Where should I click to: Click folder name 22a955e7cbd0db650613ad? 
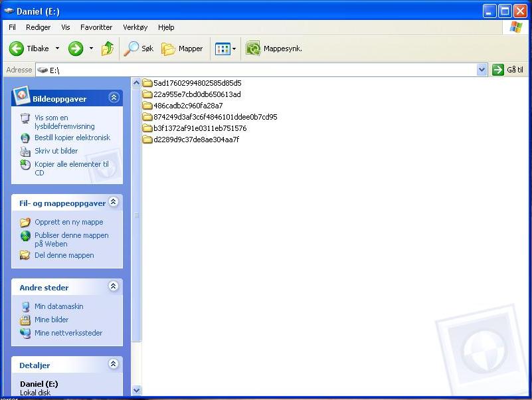[x=197, y=94]
